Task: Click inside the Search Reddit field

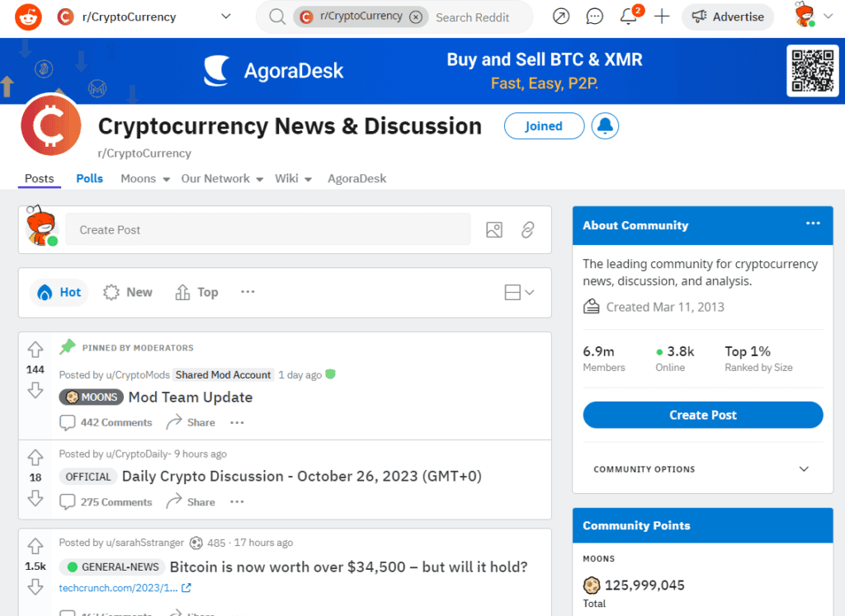Action: pyautogui.click(x=473, y=18)
